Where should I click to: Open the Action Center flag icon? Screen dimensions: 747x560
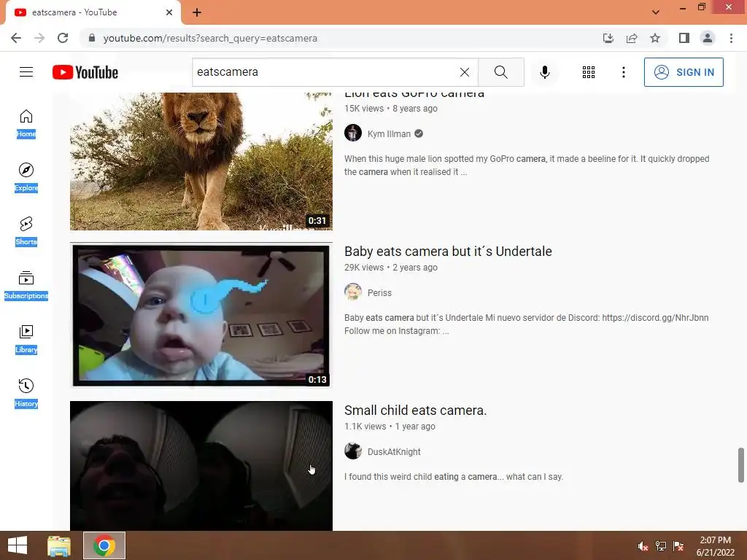tap(678, 546)
